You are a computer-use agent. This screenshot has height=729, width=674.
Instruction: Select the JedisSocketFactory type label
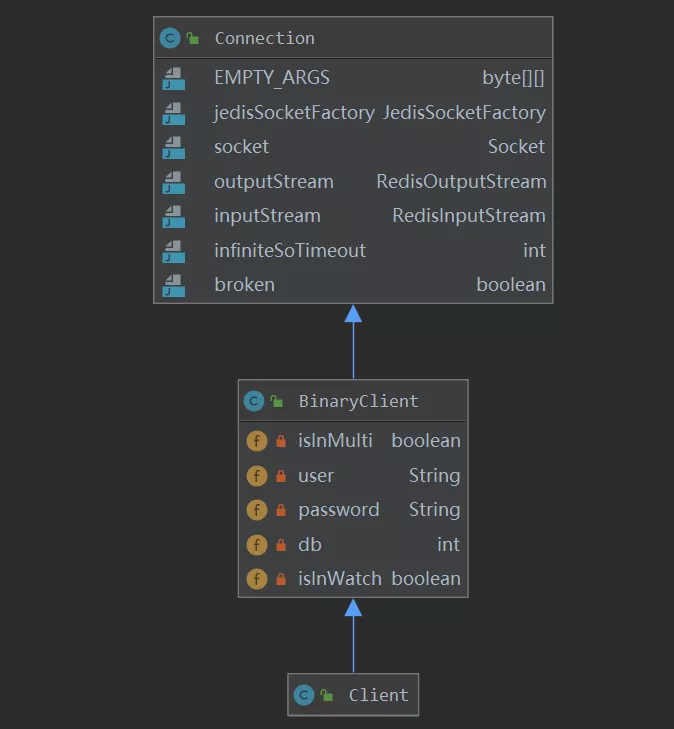tap(464, 113)
